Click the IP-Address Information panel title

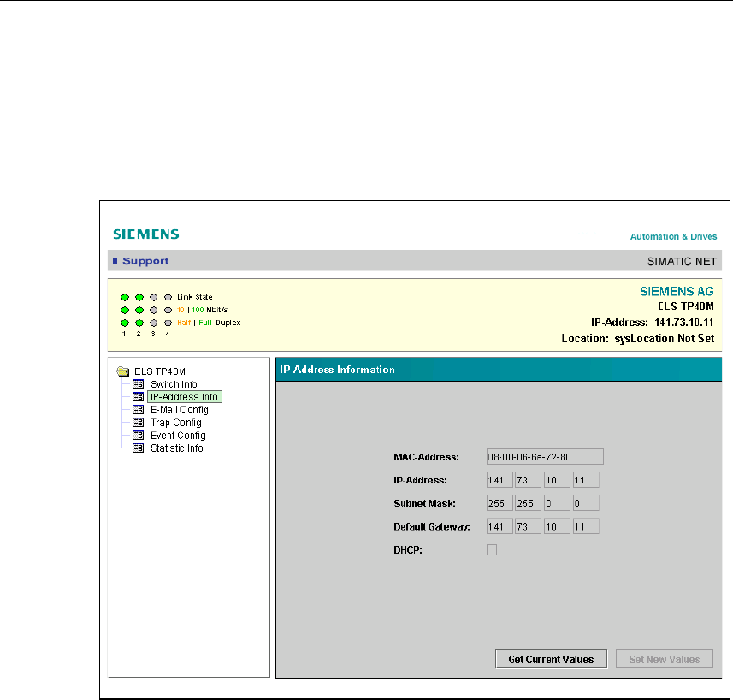(337, 370)
